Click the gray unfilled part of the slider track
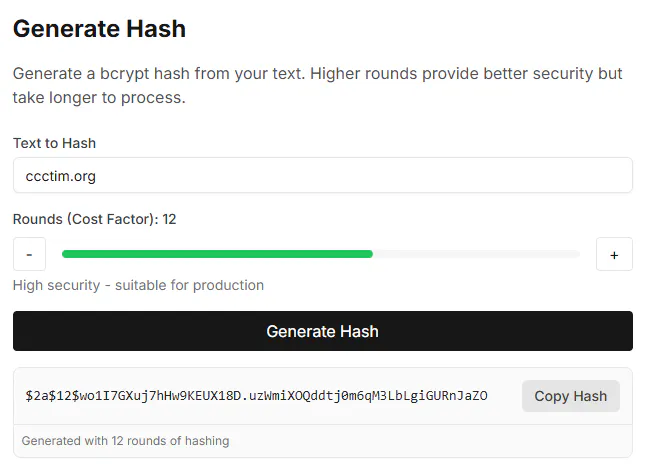The image size is (648, 474). tap(476, 254)
